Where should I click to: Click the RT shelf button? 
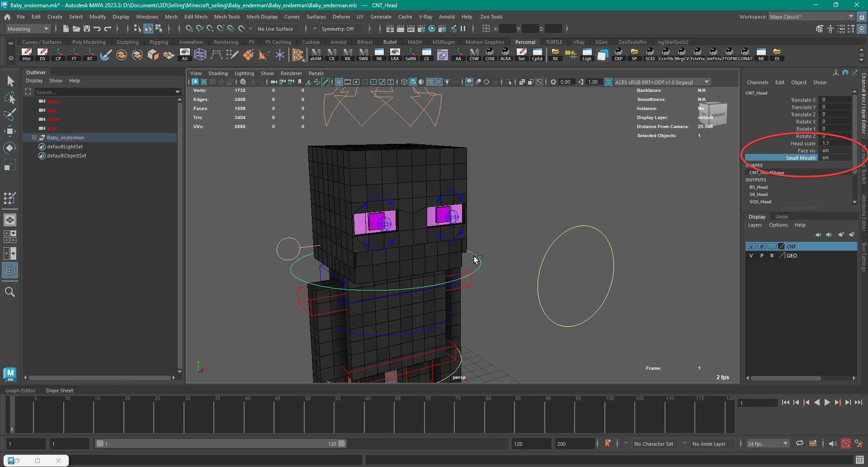pyautogui.click(x=90, y=55)
